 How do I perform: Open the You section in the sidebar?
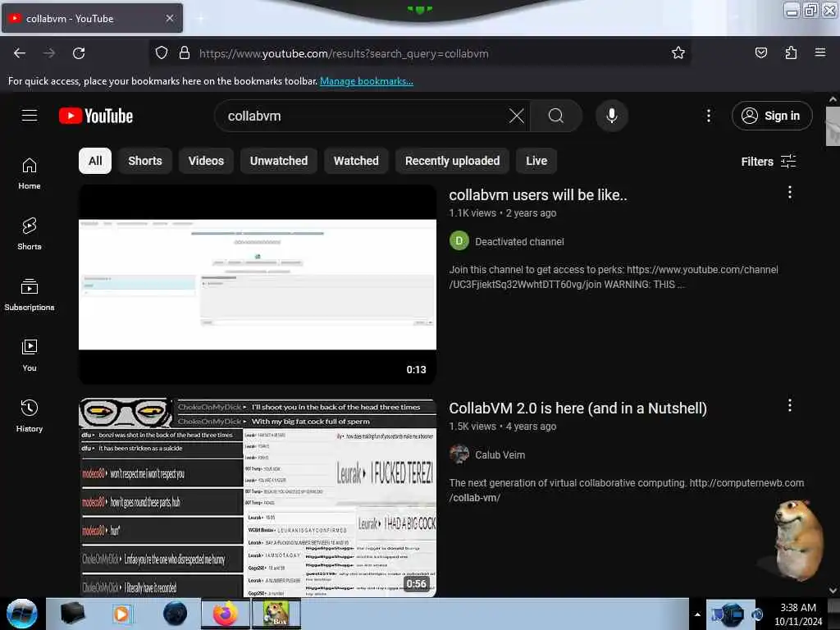point(30,356)
